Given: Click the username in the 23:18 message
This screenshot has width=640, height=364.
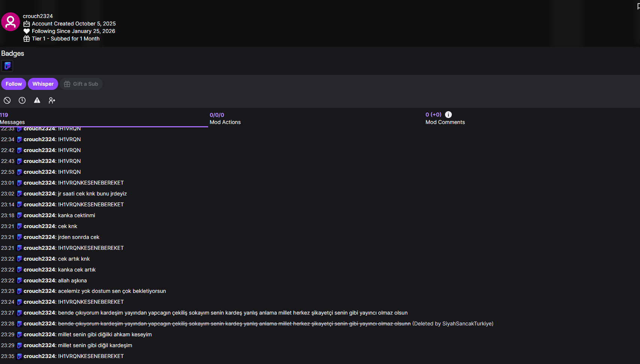Looking at the screenshot, I should [x=39, y=215].
